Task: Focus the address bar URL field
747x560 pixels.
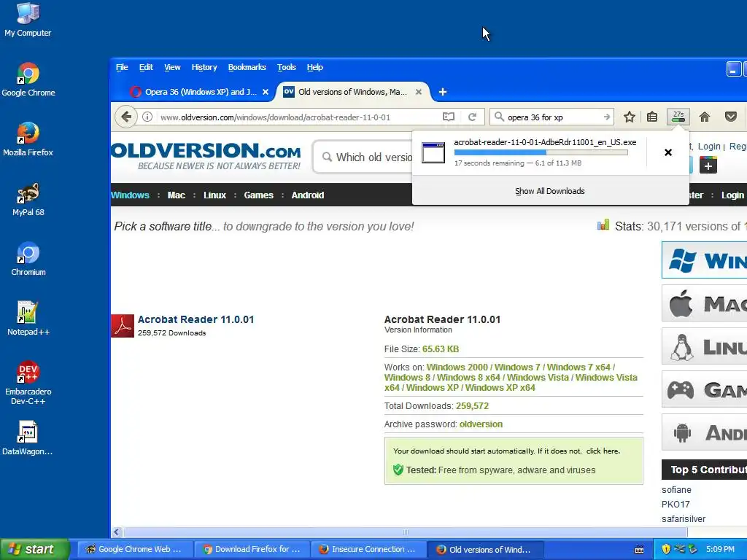Action: tap(298, 117)
